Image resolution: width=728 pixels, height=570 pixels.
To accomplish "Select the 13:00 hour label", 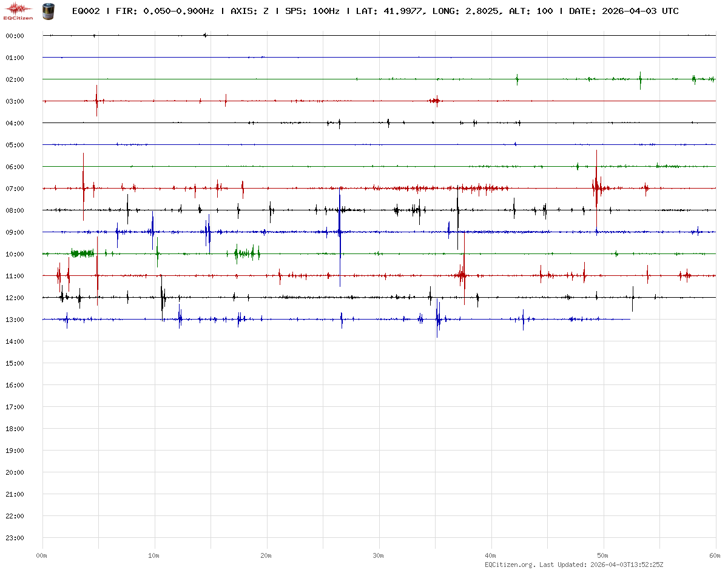I will coord(15,320).
